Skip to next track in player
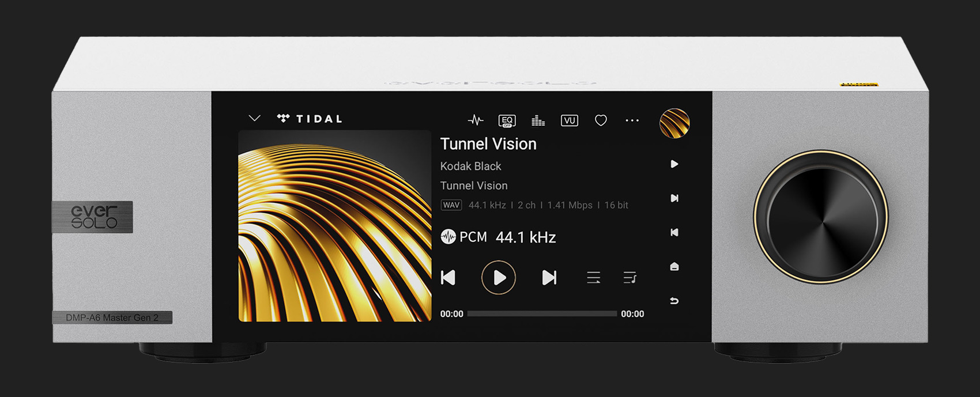 click(x=549, y=278)
